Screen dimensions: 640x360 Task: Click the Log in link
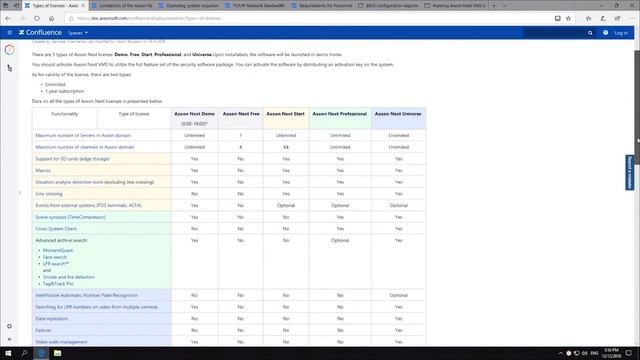(621, 33)
